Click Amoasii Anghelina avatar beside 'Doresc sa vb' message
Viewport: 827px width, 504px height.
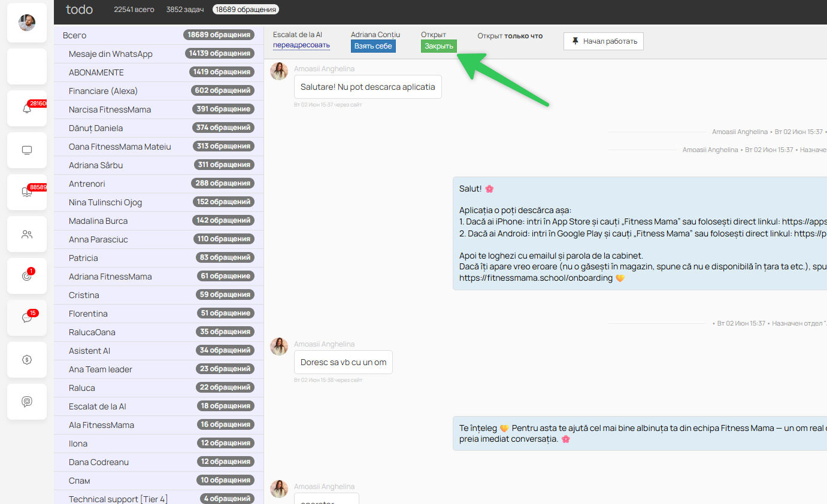click(x=279, y=347)
